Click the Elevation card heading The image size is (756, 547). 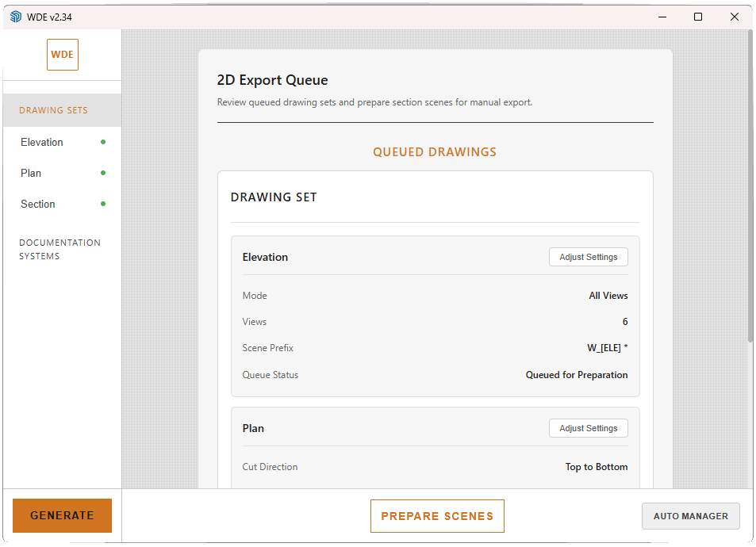click(265, 258)
